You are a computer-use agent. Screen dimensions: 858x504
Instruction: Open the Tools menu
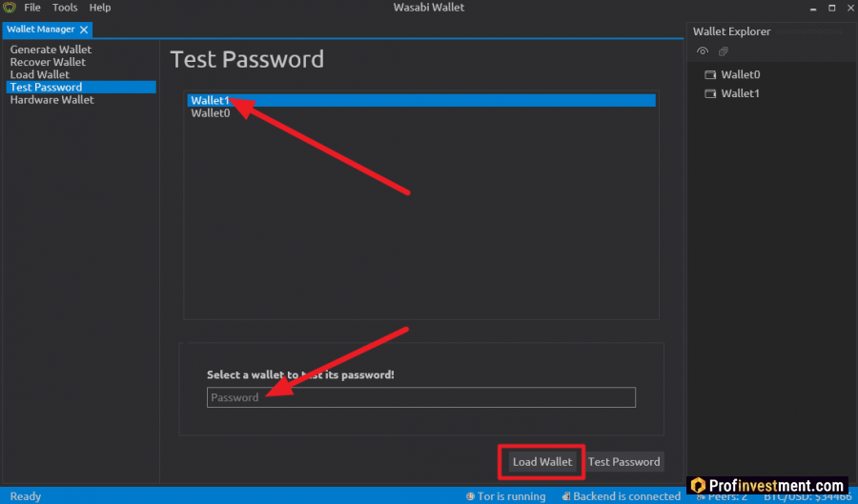coord(65,8)
